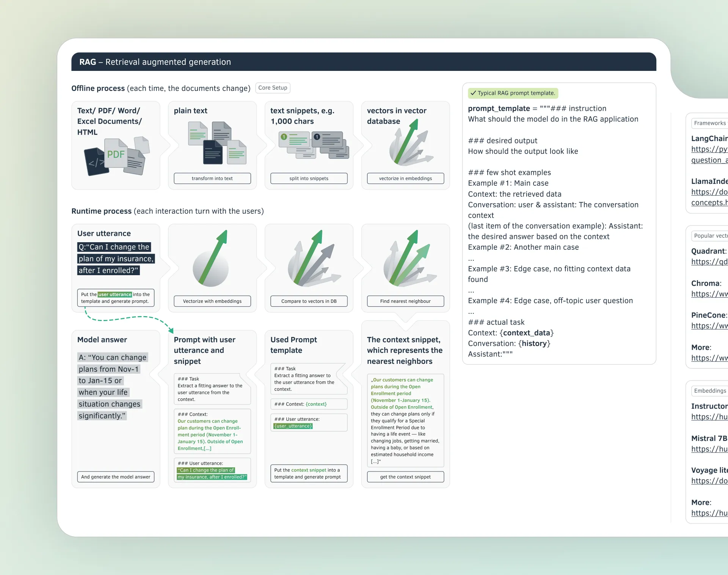Click the Find nearest neighbour button
Image resolution: width=728 pixels, height=575 pixels.
click(x=405, y=301)
